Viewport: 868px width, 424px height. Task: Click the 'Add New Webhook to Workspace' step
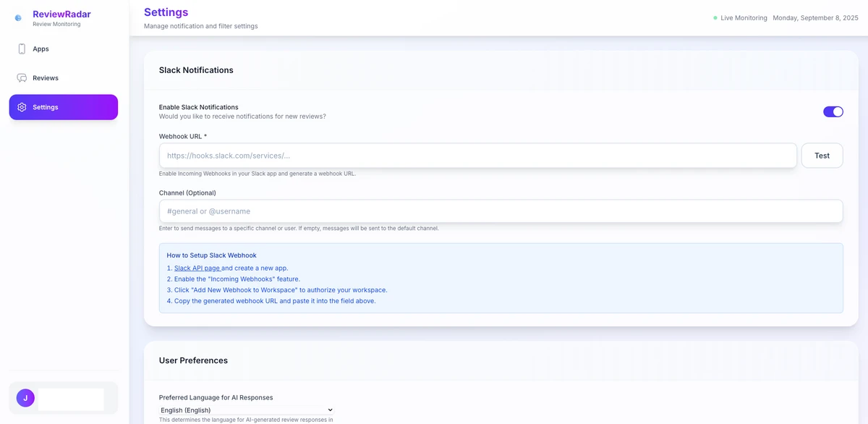(277, 290)
